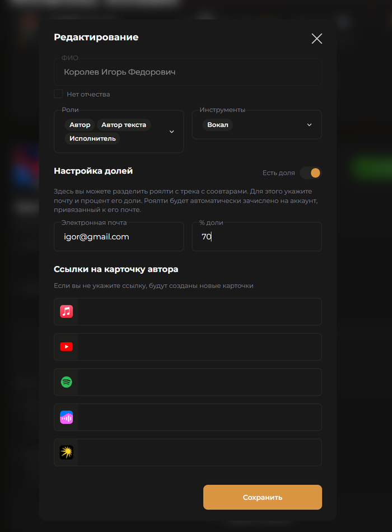Click the Электронная почта email field
This screenshot has width=392, height=532.
(119, 237)
